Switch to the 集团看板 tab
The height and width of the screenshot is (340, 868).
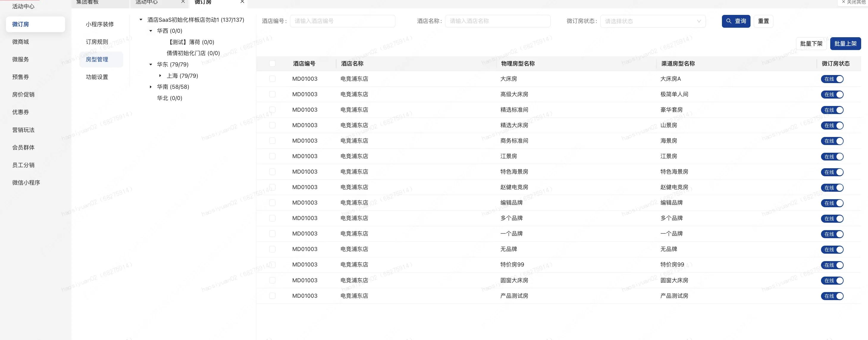coord(88,2)
